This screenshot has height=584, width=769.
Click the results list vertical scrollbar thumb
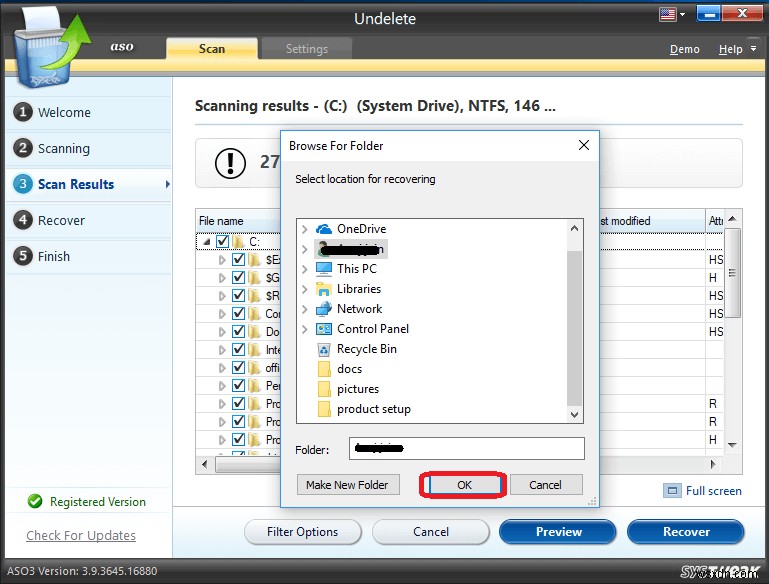(732, 273)
